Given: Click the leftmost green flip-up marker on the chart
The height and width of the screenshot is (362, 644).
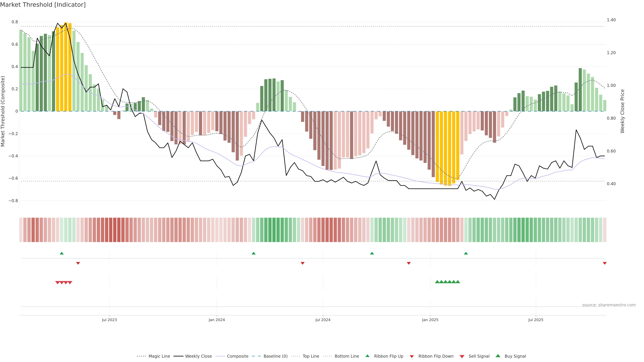Looking at the screenshot, I should click(x=62, y=253).
